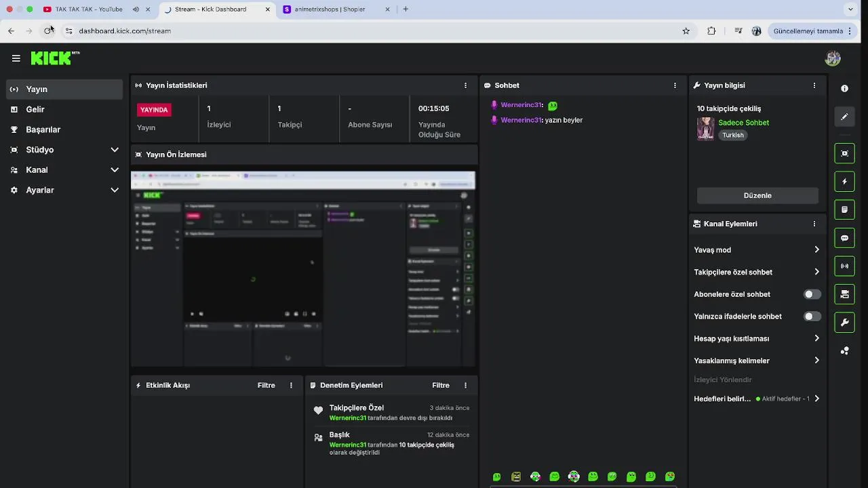Toggle the stream preview panel icon in right sidebar
This screenshot has width=868, height=488.
844,153
